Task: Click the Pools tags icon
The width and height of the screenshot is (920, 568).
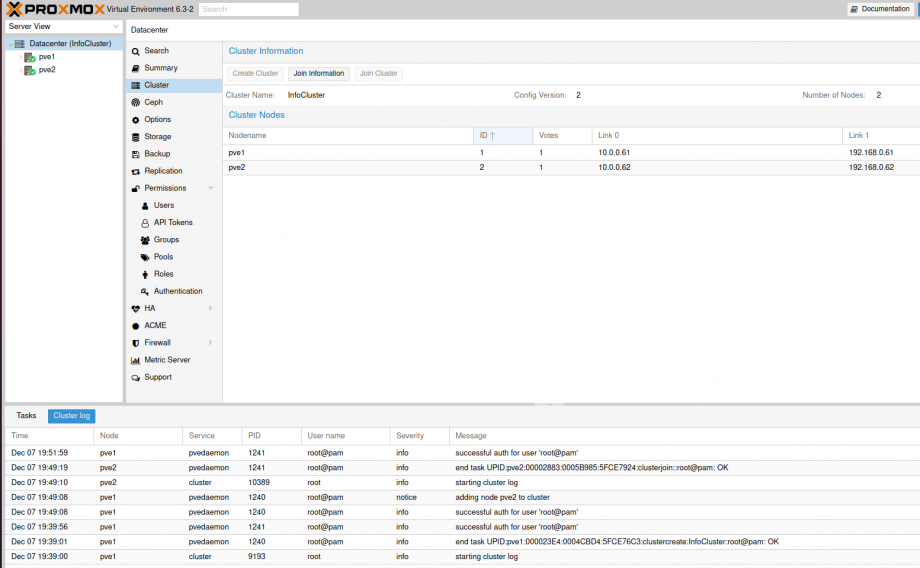Action: coord(145,257)
